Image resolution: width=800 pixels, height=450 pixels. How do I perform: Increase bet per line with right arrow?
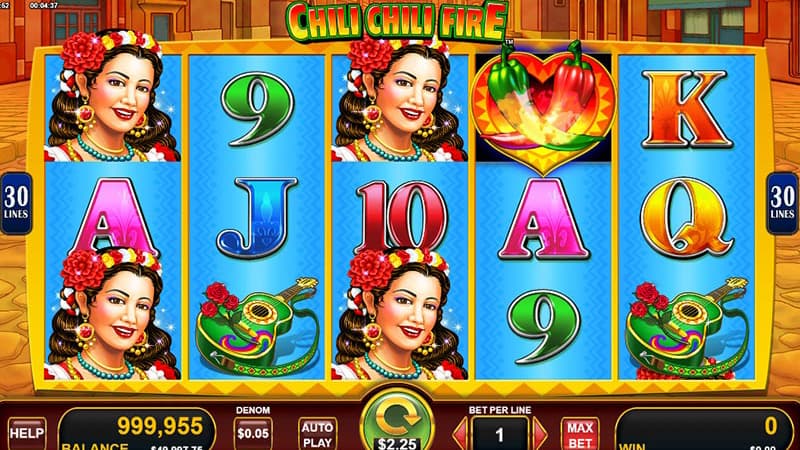[539, 434]
